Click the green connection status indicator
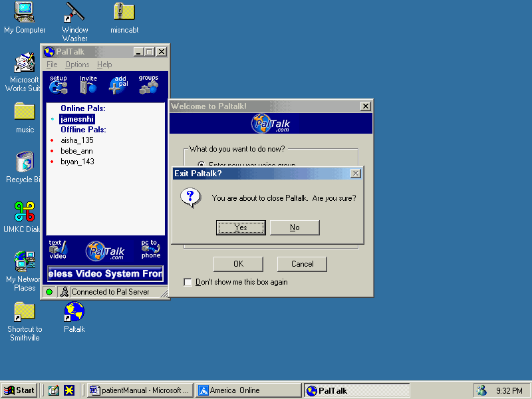This screenshot has width=532, height=399. 49,292
